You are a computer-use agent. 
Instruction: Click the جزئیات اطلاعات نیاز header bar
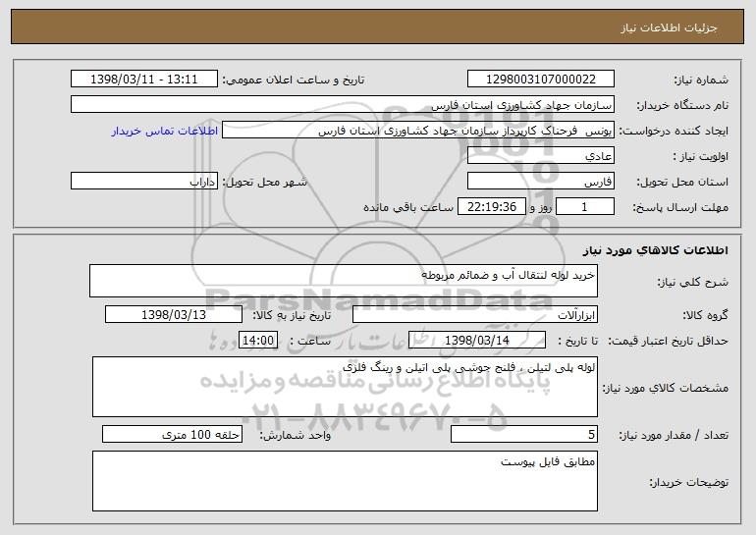point(378,27)
